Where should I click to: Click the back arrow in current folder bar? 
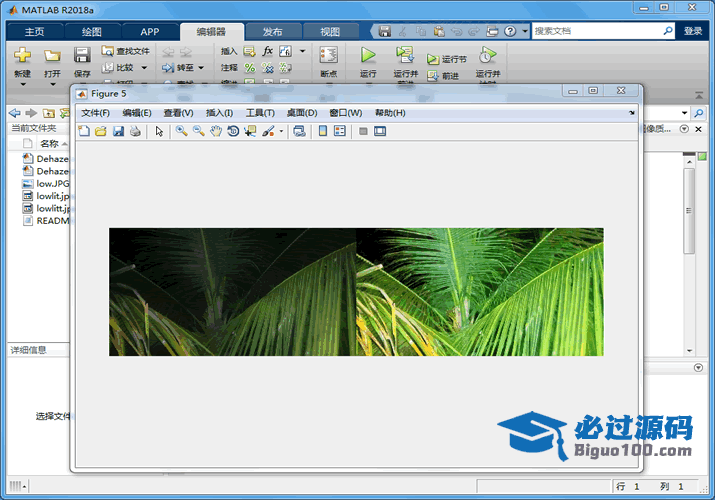[15, 113]
